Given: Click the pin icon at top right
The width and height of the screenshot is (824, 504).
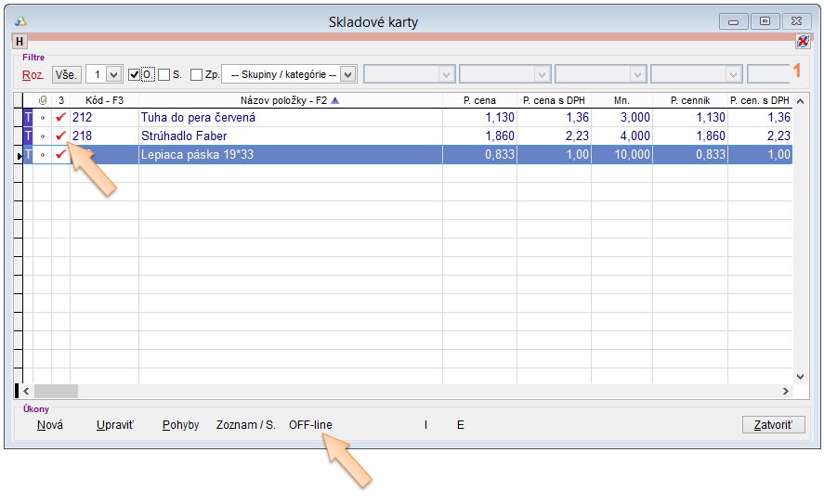Looking at the screenshot, I should (803, 42).
